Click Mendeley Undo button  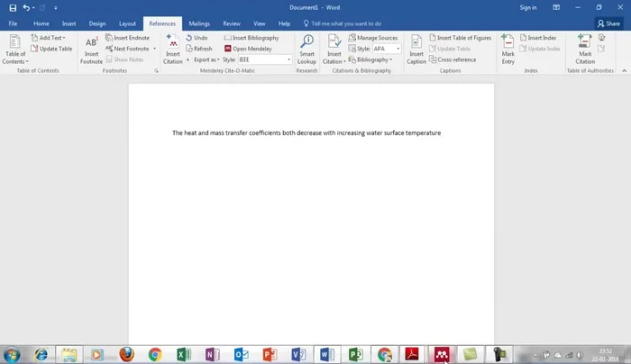[x=197, y=38]
